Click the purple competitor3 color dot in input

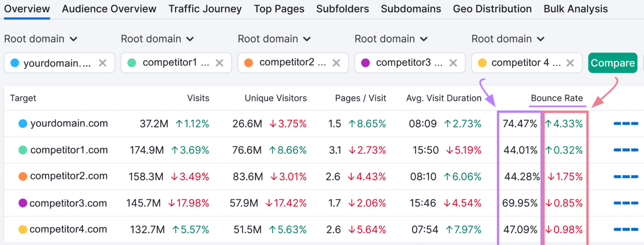tap(366, 63)
